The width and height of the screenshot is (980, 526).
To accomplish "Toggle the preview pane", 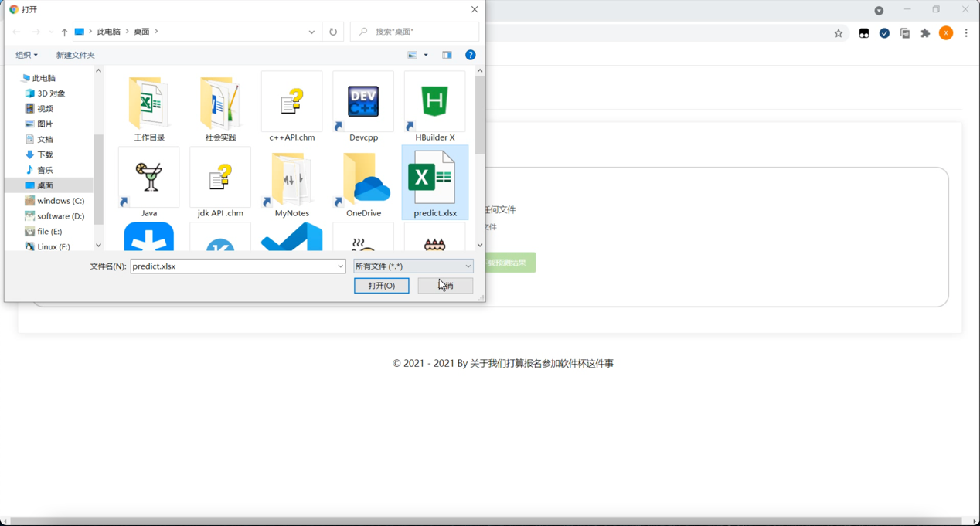I will [447, 55].
